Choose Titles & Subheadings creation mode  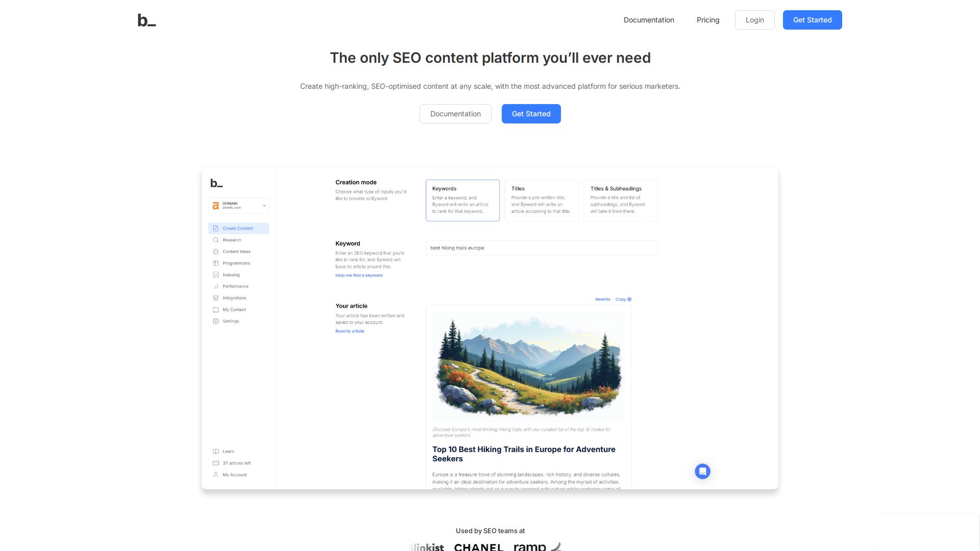tap(620, 200)
